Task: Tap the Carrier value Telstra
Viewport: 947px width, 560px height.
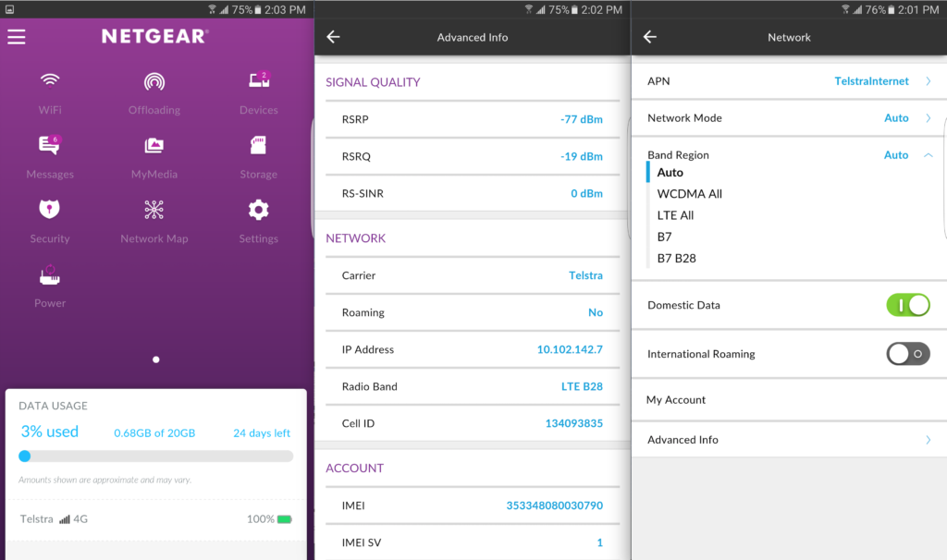Action: (x=585, y=275)
